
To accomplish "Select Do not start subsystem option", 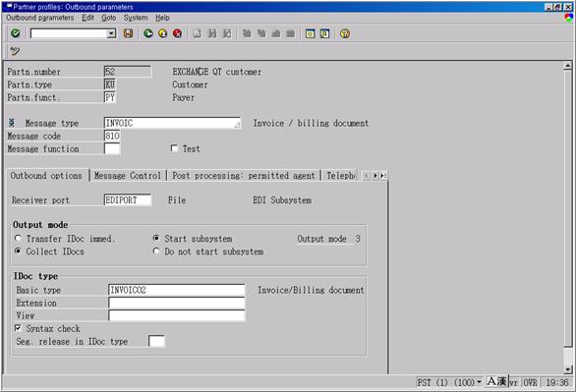I will (x=156, y=252).
